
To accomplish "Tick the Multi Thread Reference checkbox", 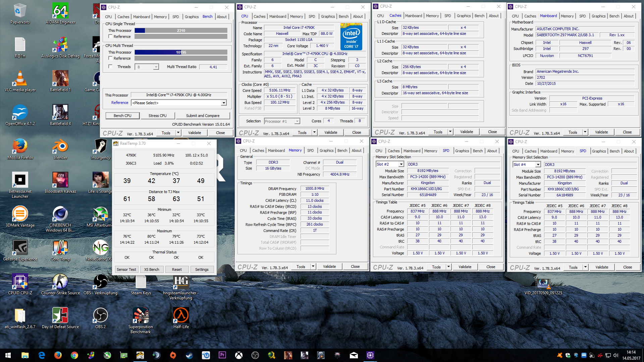I will pos(110,58).
